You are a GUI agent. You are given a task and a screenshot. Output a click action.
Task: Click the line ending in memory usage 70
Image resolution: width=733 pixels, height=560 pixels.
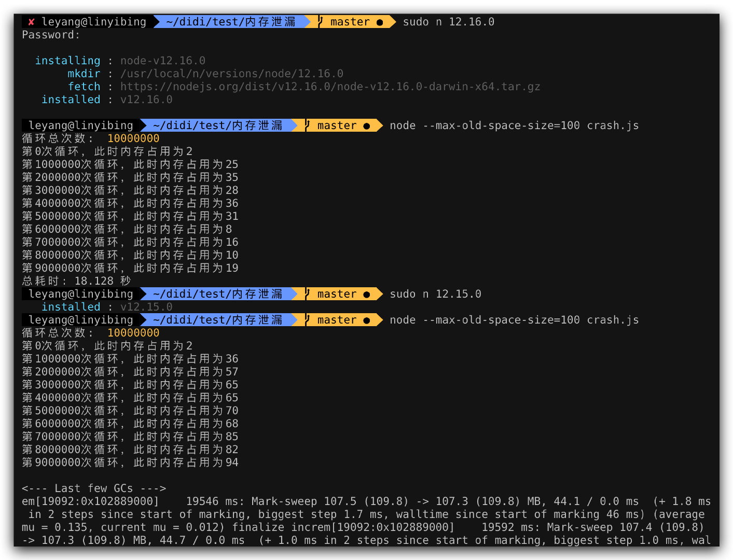click(130, 411)
